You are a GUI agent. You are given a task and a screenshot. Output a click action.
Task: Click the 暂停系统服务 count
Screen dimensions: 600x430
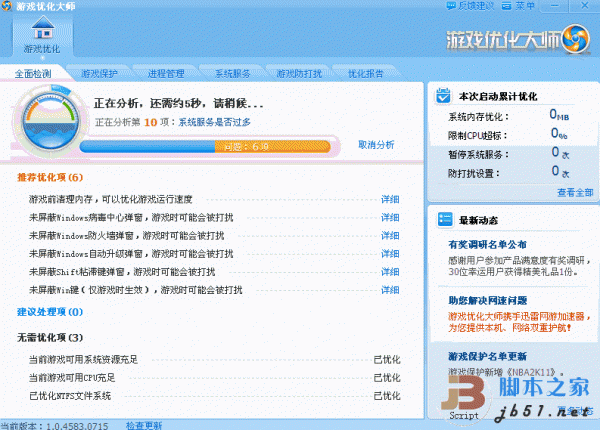560,152
